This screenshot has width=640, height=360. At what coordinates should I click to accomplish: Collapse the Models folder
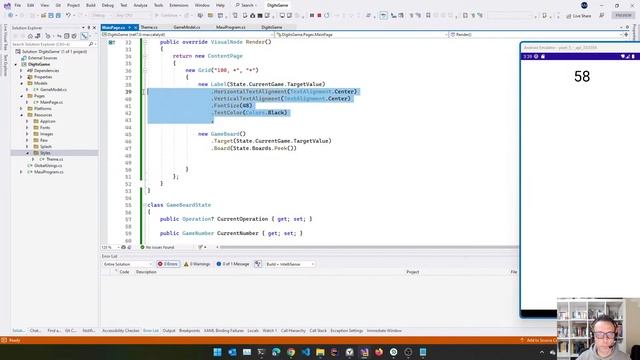22,83
